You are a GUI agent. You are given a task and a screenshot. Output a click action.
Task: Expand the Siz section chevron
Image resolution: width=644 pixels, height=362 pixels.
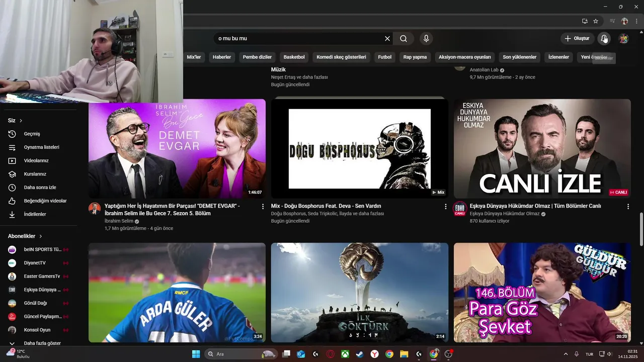pos(21,121)
